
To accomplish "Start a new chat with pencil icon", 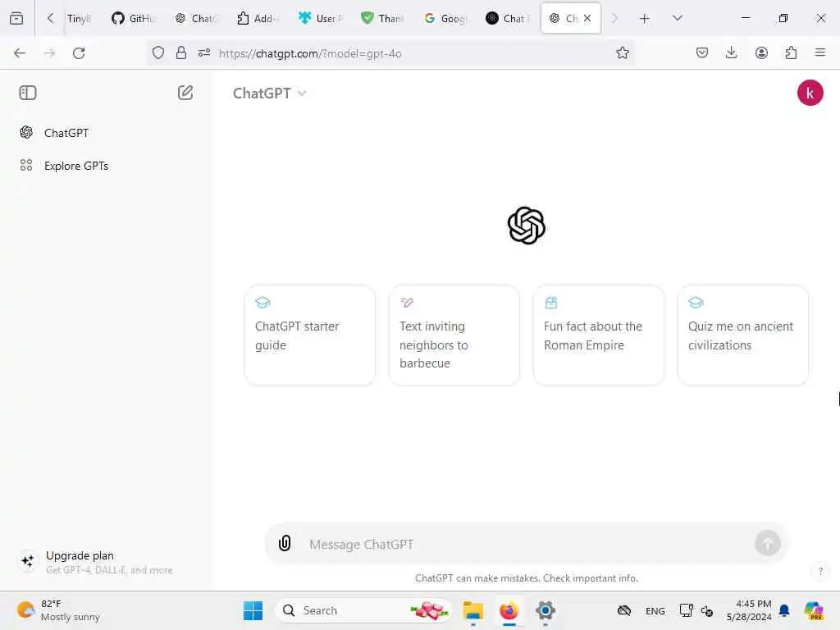I will 185,93.
